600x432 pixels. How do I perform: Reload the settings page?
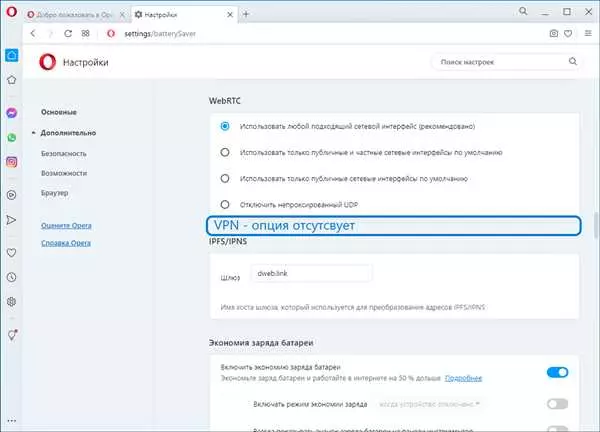point(68,34)
